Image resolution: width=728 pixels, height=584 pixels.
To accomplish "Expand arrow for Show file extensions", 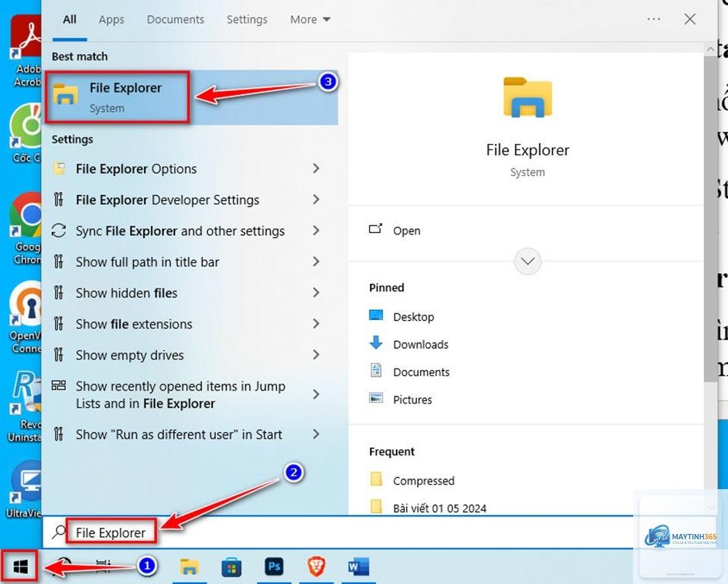I will [316, 324].
